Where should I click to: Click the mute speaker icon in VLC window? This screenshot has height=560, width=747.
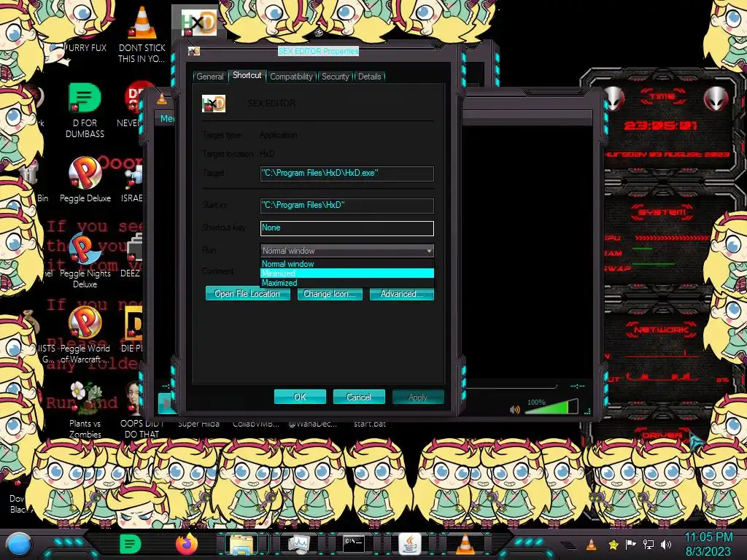tap(514, 410)
